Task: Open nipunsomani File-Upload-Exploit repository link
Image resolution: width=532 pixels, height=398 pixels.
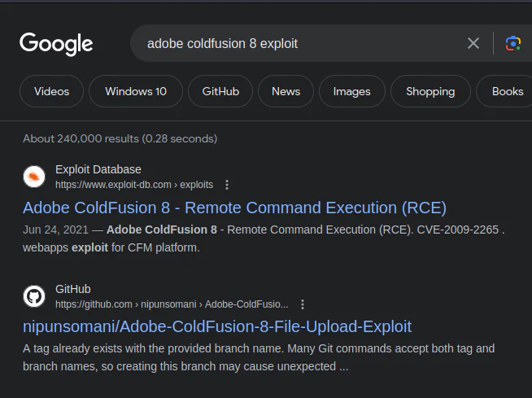Action: click(217, 326)
